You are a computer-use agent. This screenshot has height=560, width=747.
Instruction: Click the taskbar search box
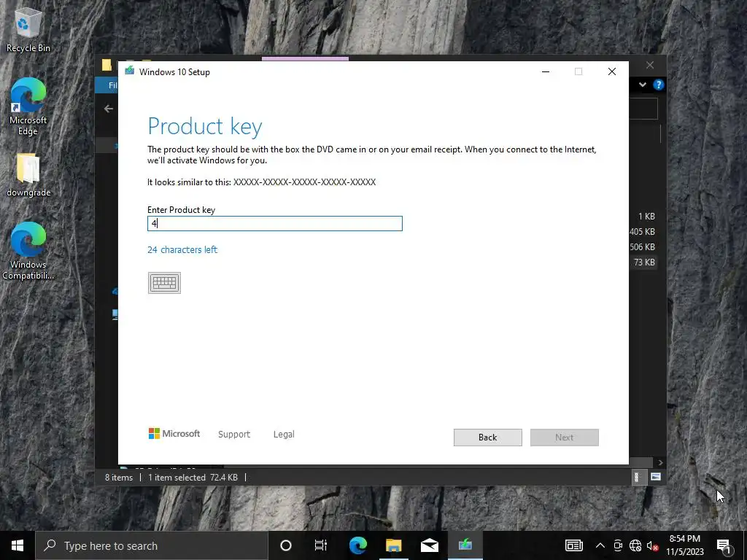152,545
